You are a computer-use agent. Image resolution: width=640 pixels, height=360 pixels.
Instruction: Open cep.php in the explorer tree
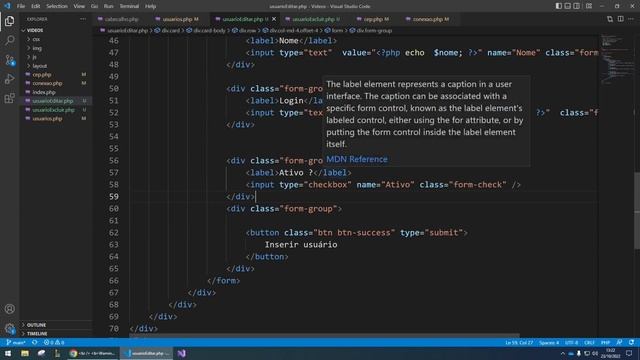point(42,75)
